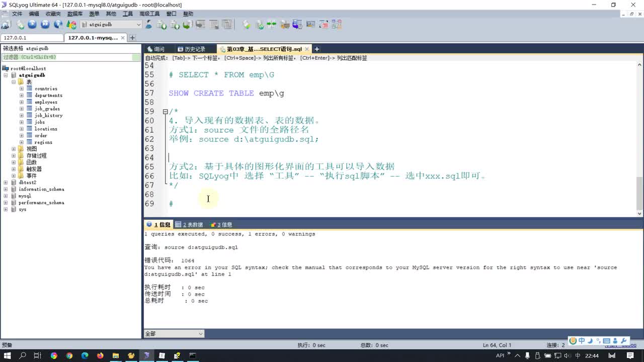Select the job_grades table
The height and width of the screenshot is (362, 644).
(47, 109)
